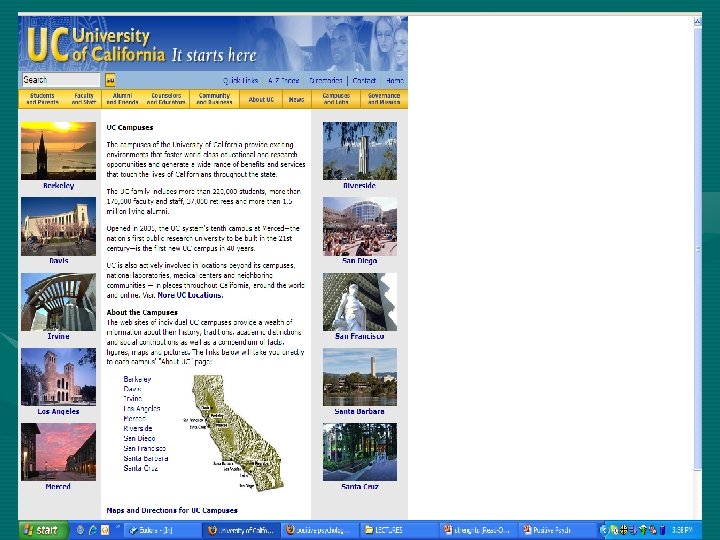Switch to the positive psychology Firefox taskbar button
Viewport: 720px width, 540px height.
click(319, 530)
